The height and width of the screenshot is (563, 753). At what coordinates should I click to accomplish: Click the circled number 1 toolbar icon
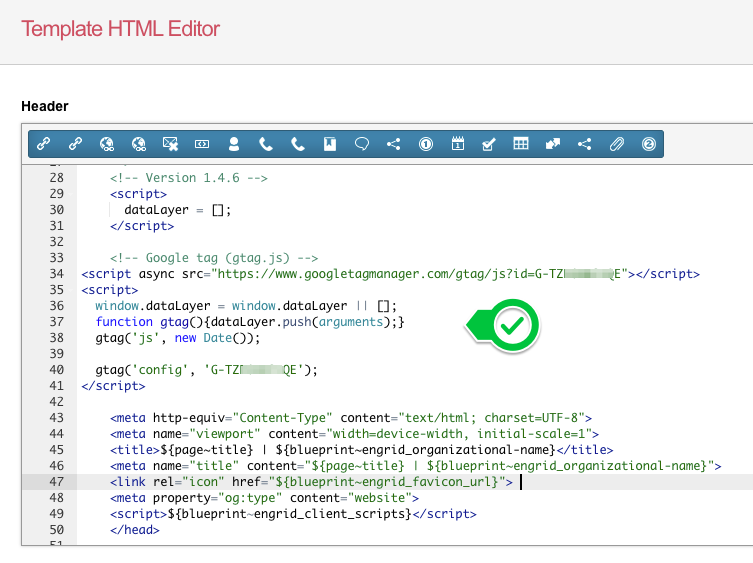[x=425, y=144]
